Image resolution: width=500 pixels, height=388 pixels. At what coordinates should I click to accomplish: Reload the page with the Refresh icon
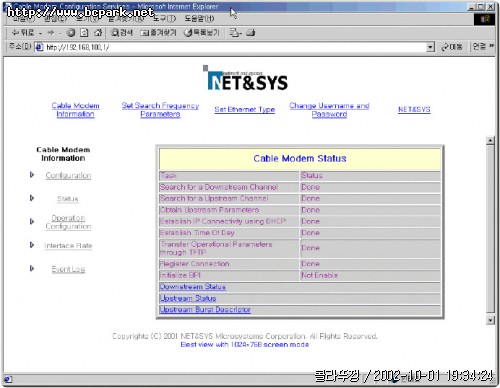pyautogui.click(x=84, y=33)
